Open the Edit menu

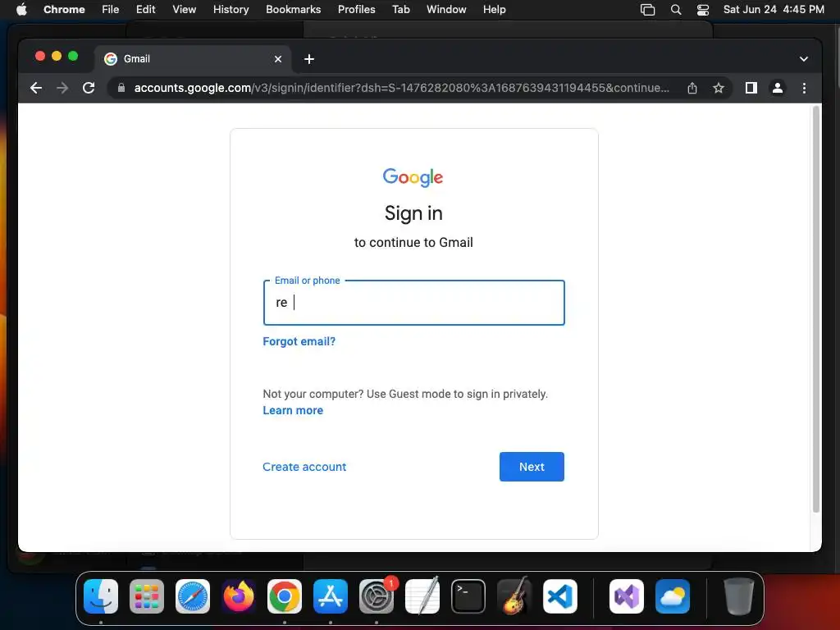[146, 10]
